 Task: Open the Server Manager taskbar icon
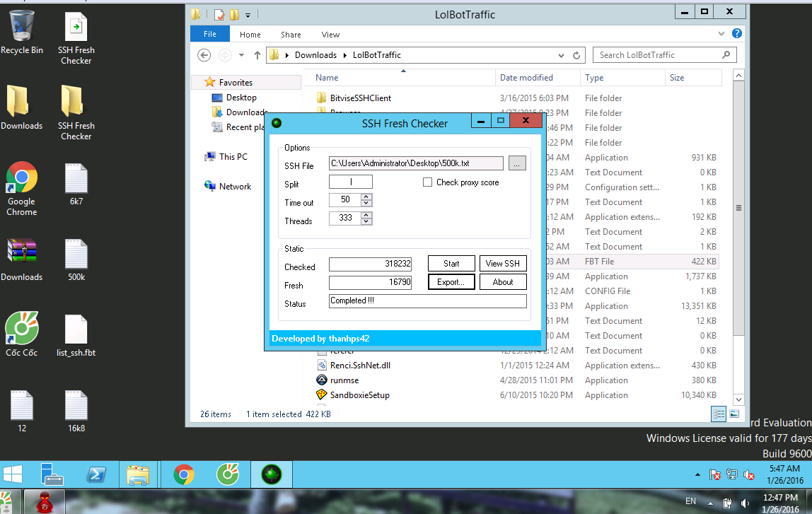(52, 474)
